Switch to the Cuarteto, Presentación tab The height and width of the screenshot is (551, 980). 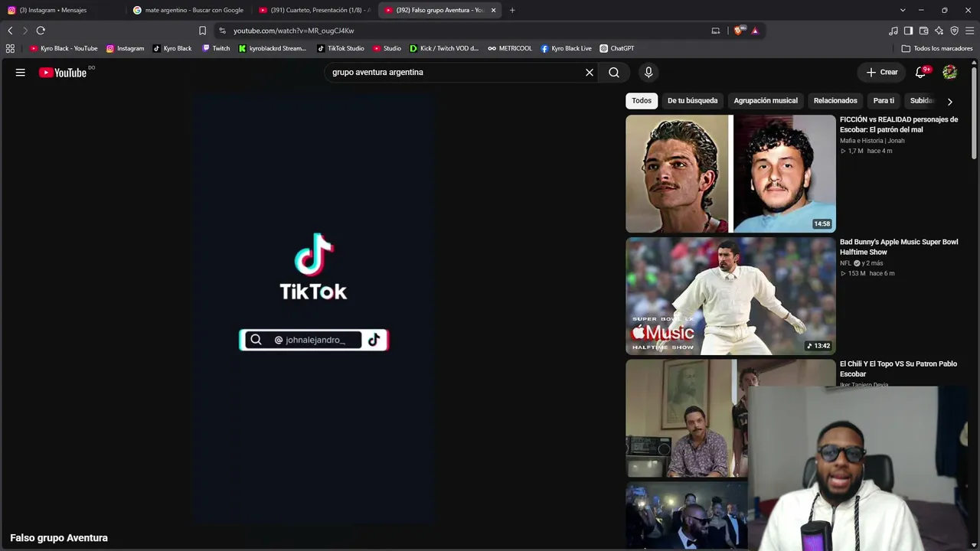[x=314, y=10]
